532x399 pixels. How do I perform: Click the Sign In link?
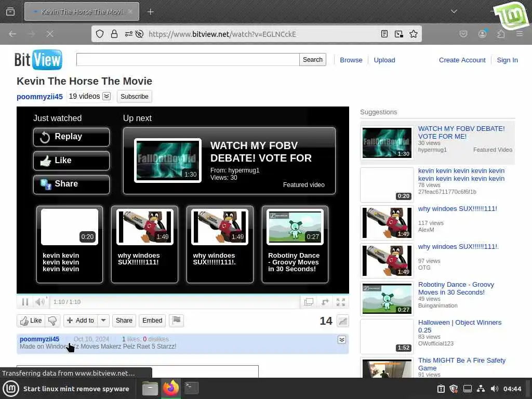click(x=507, y=60)
